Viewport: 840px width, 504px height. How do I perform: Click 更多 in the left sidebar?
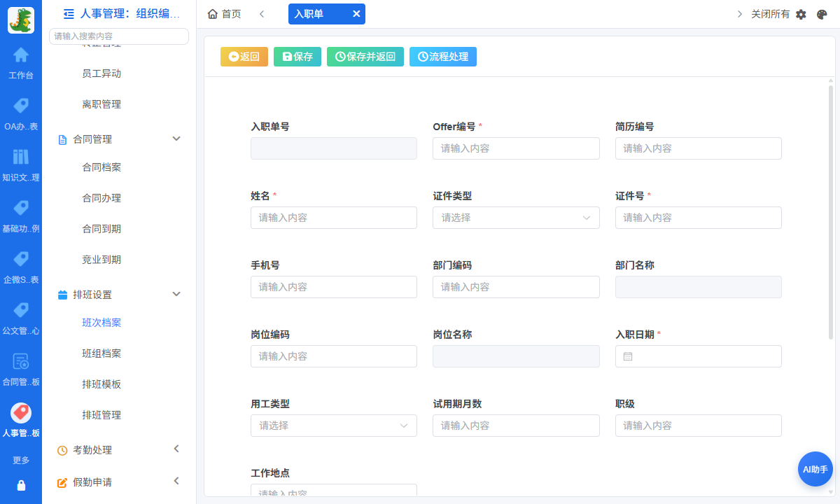[x=21, y=460]
